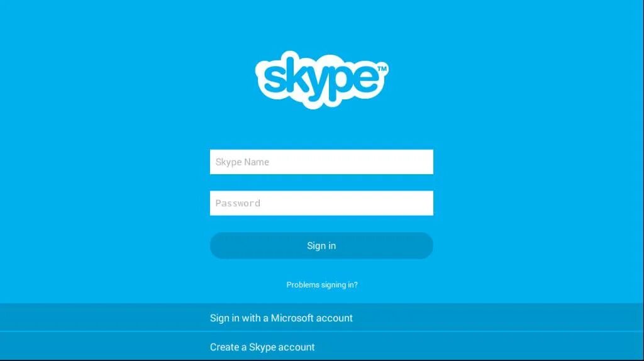
Task: Click the Sign in button
Action: [321, 246]
